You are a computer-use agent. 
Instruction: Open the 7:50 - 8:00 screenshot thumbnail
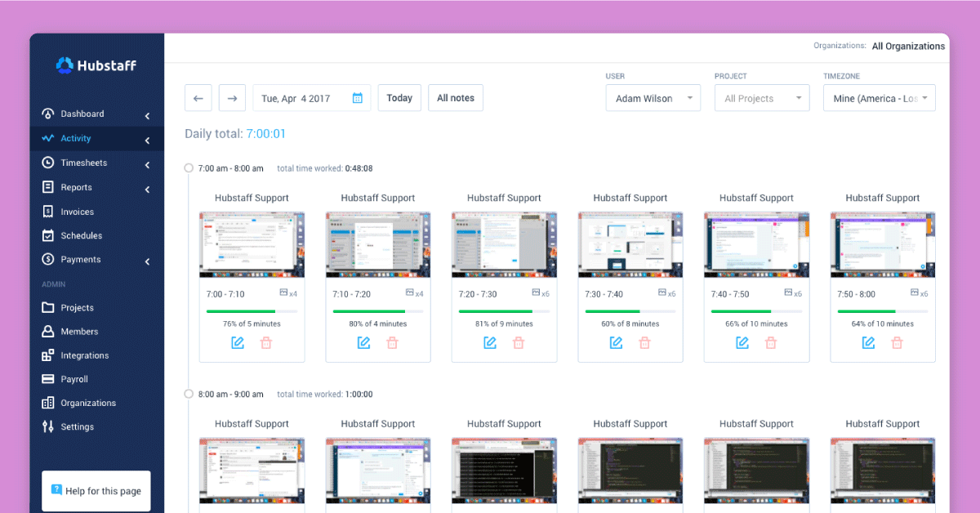click(883, 245)
